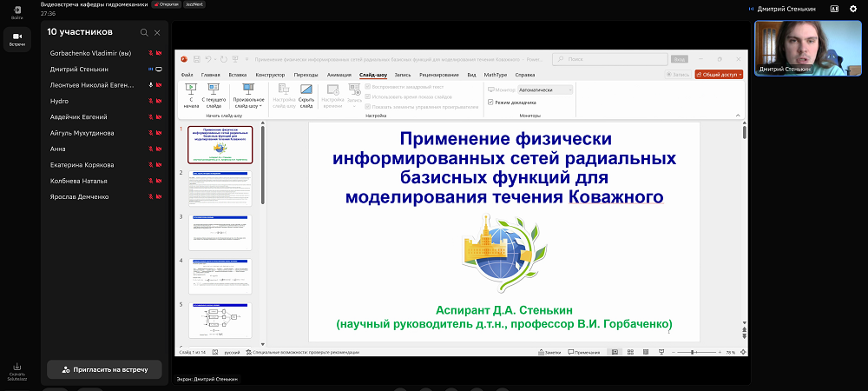This screenshot has height=391, width=868.
Task: Open Встречи in left sidebar
Action: [16, 40]
